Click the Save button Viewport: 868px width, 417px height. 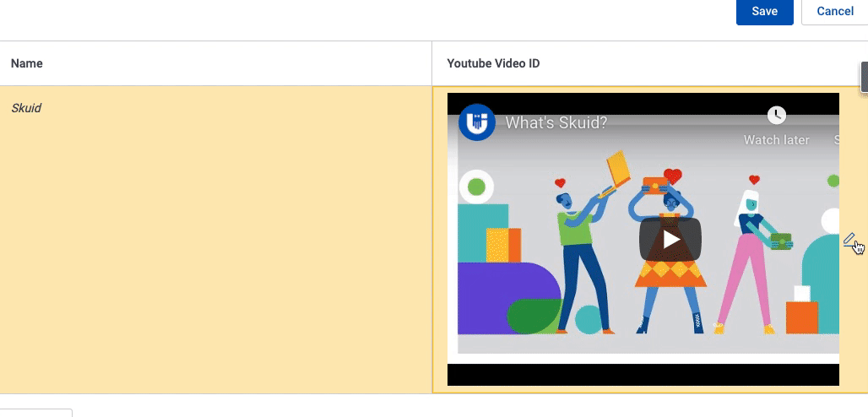[x=764, y=12]
